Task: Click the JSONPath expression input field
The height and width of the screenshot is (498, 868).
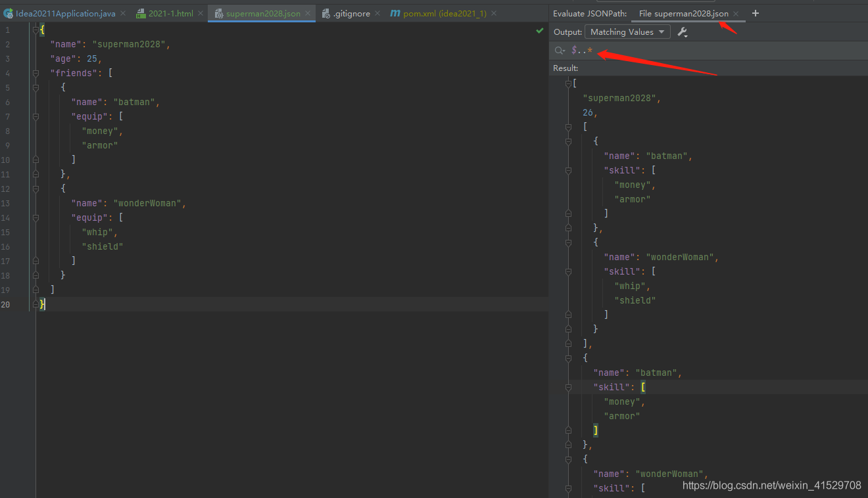Action: point(717,51)
